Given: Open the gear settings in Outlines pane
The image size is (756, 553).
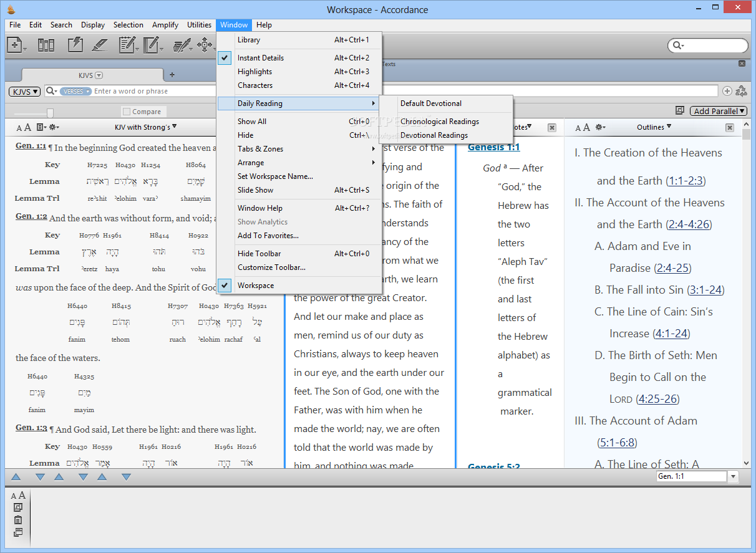Looking at the screenshot, I should tap(599, 127).
